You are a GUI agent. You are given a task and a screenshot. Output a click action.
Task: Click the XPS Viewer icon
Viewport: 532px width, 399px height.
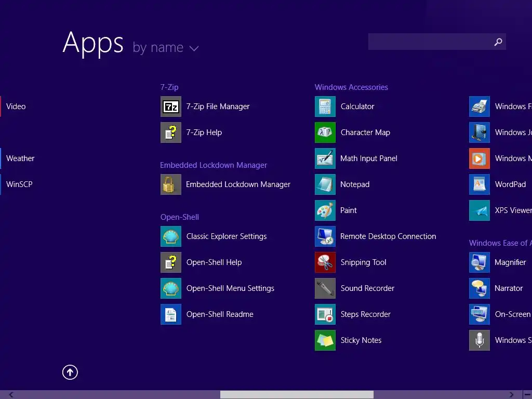480,210
